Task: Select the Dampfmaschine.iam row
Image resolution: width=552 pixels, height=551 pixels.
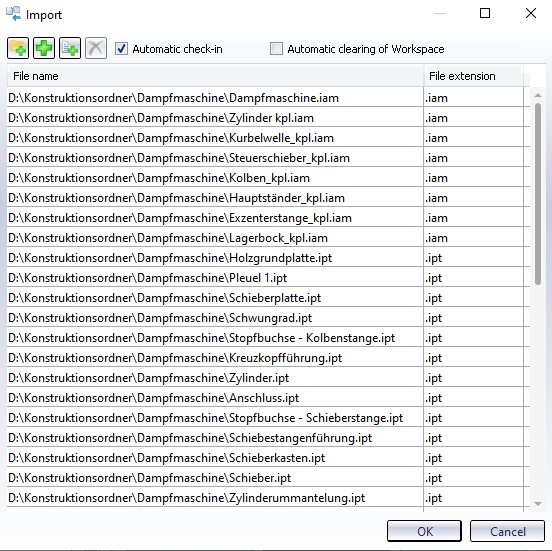Action: coord(268,98)
